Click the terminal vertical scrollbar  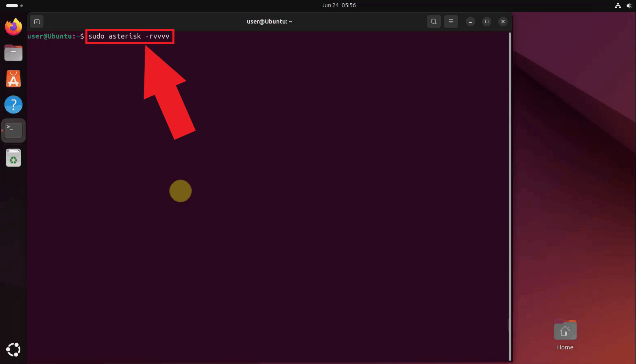tap(510, 197)
